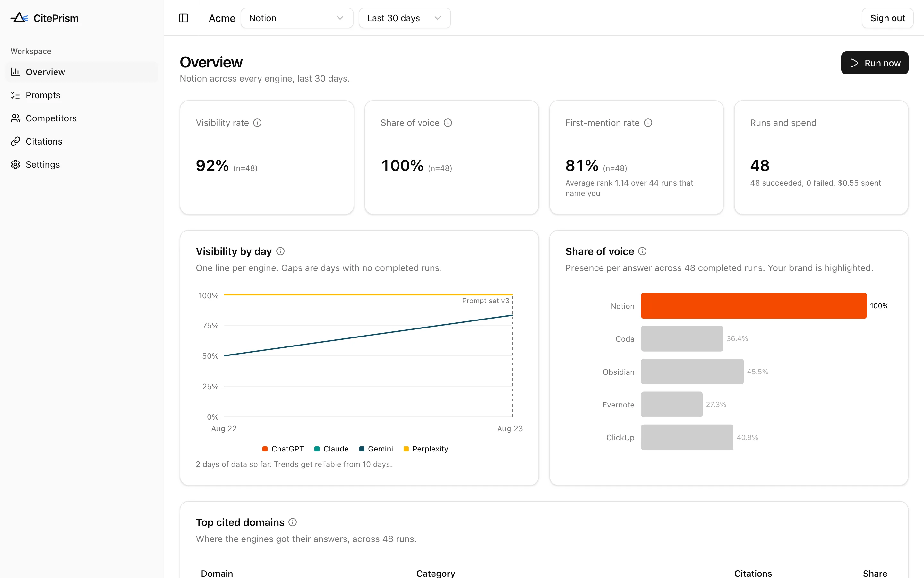Click the Acme workspace name
The width and height of the screenshot is (924, 578).
222,18
